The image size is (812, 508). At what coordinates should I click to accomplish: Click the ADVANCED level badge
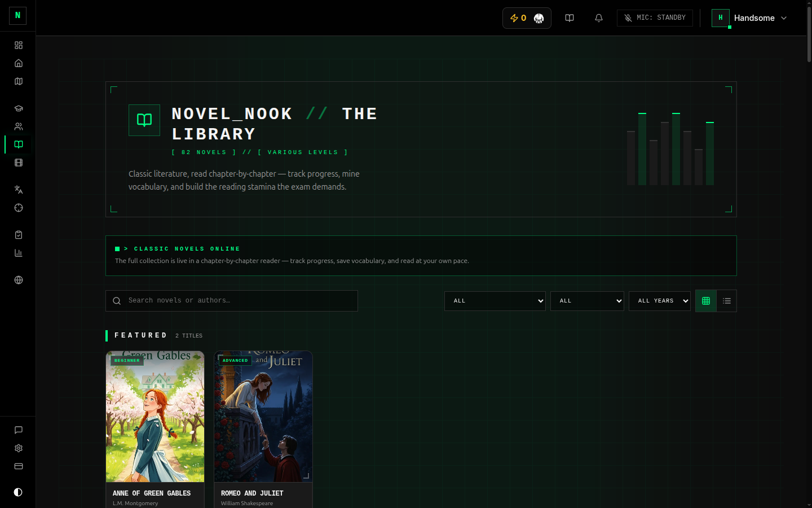point(235,360)
